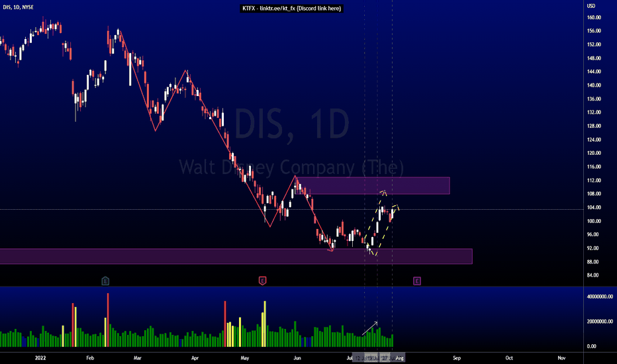Screen dimensions: 617x364
Task: Click the 156.00 price axis label
Action: coord(594,30)
